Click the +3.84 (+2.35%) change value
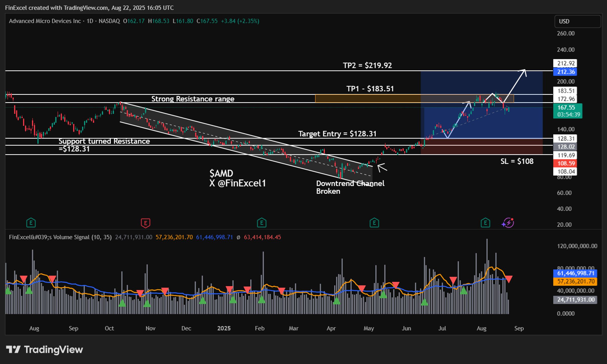 240,21
